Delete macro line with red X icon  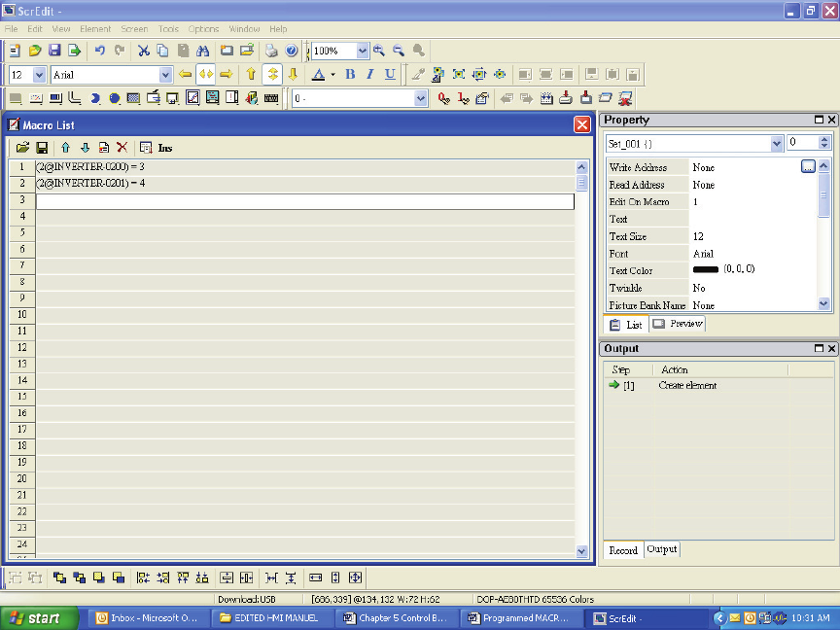[122, 148]
